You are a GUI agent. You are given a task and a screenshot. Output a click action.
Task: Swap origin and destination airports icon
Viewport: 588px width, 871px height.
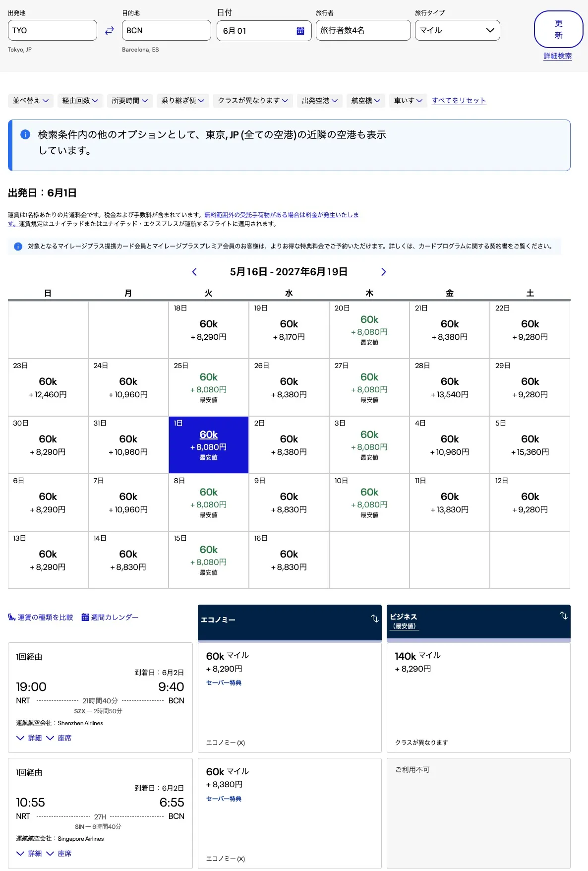tap(110, 31)
